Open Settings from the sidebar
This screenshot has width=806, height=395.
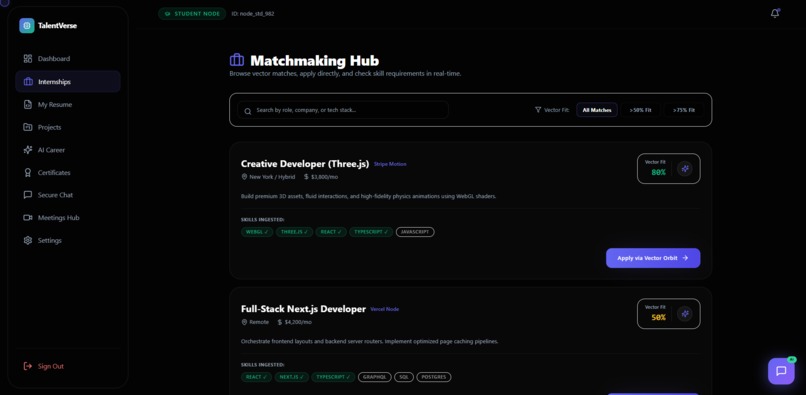[68, 240]
